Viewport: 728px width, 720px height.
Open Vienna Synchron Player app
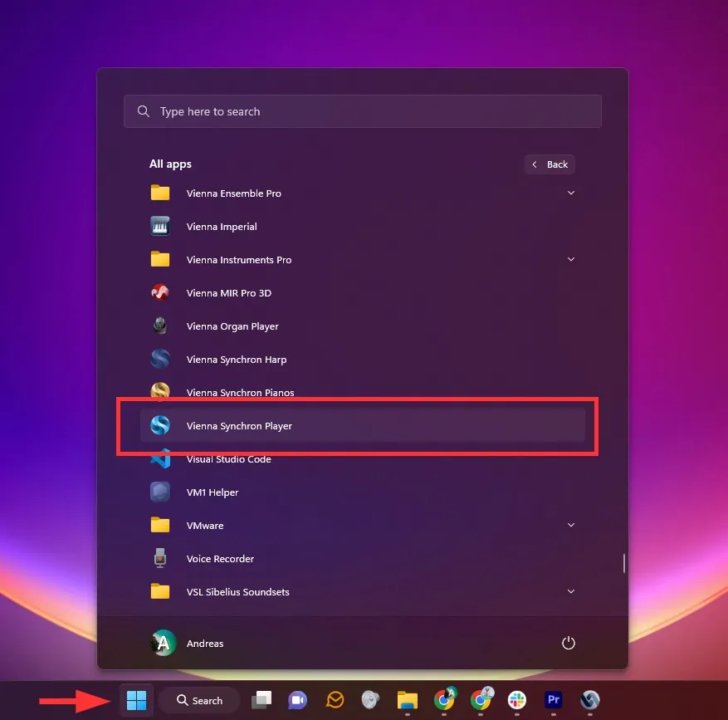239,426
